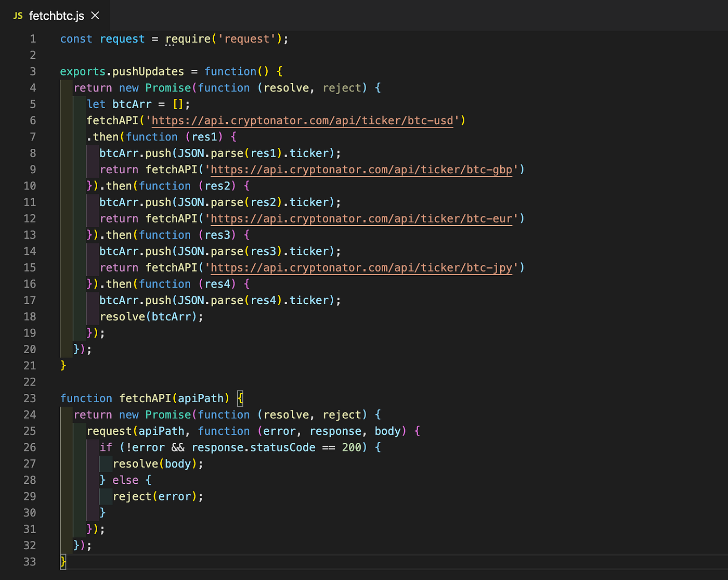
Task: Click 'exports' on line 3
Action: 83,72
